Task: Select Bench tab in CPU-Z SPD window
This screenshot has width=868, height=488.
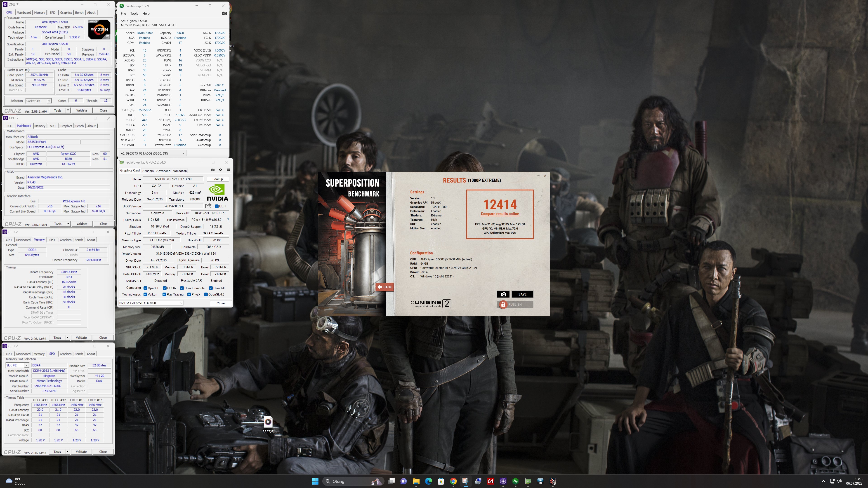Action: pyautogui.click(x=79, y=354)
